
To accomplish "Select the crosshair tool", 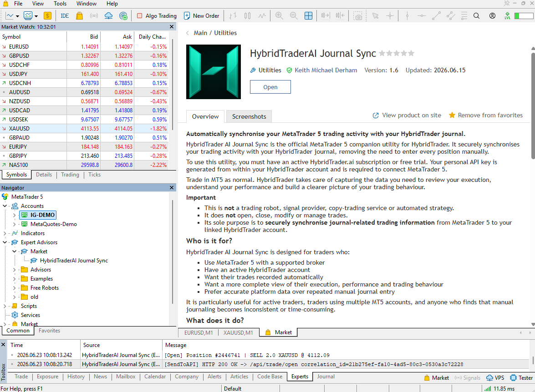I will pyautogui.click(x=390, y=16).
